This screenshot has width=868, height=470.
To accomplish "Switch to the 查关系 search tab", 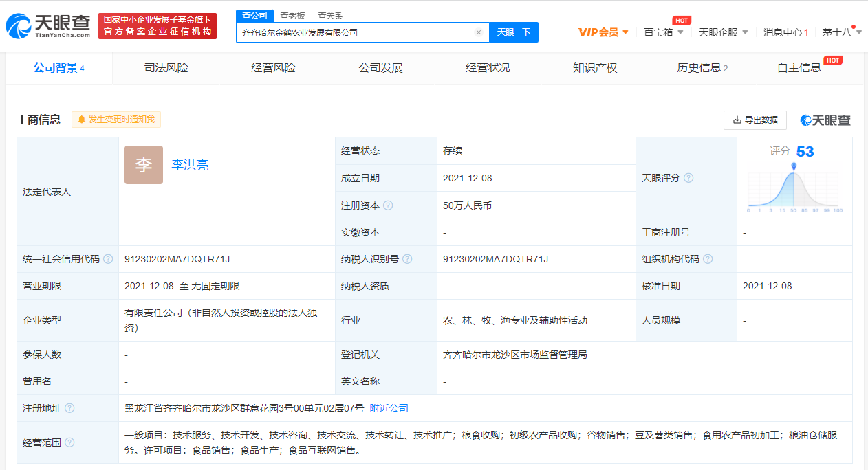I will tap(330, 15).
